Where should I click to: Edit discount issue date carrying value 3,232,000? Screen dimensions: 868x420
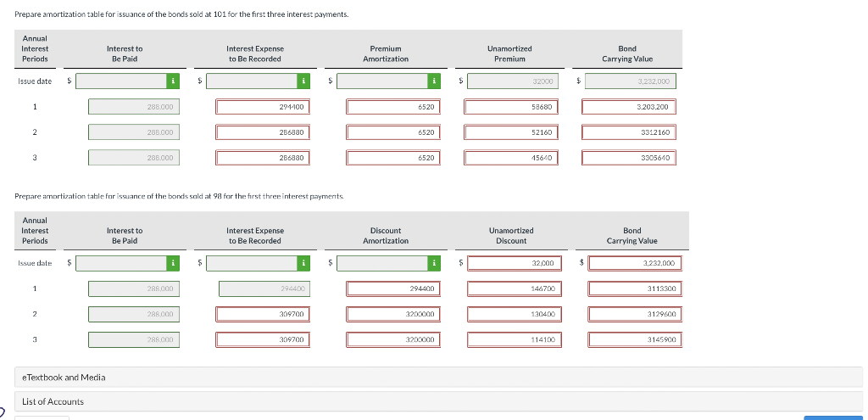click(635, 263)
